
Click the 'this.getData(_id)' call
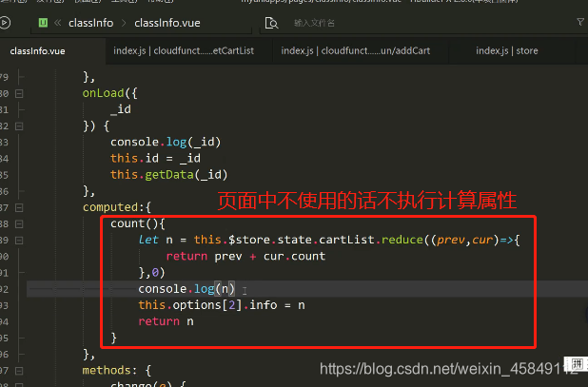coord(168,175)
